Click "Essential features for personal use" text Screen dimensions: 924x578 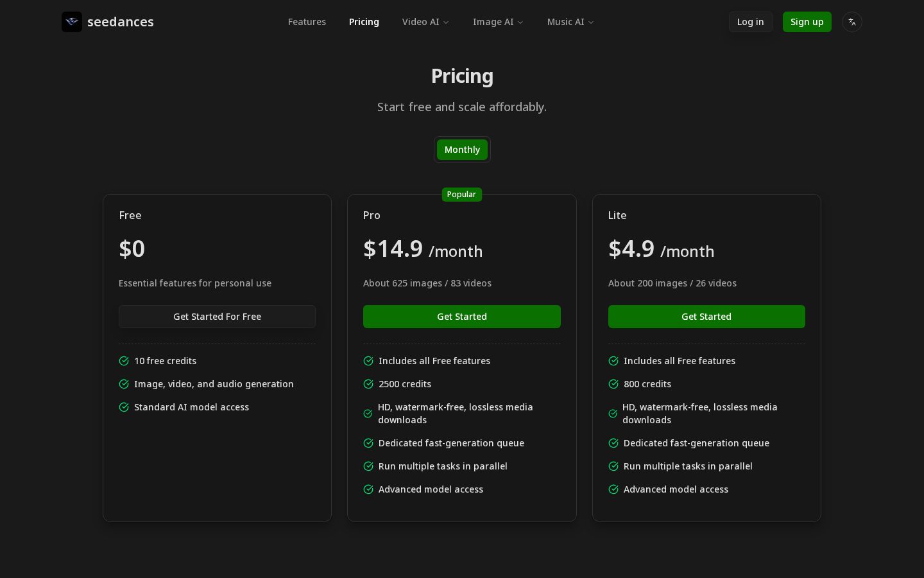195,283
